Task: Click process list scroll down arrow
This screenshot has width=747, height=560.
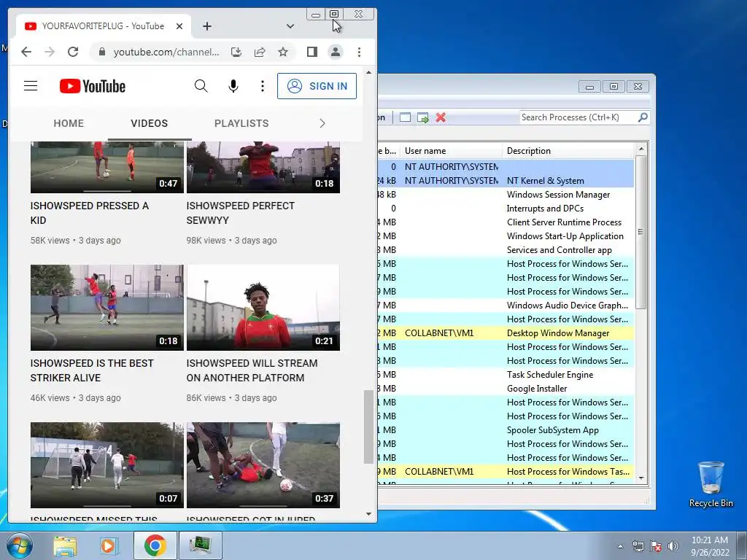Action: 641,478
